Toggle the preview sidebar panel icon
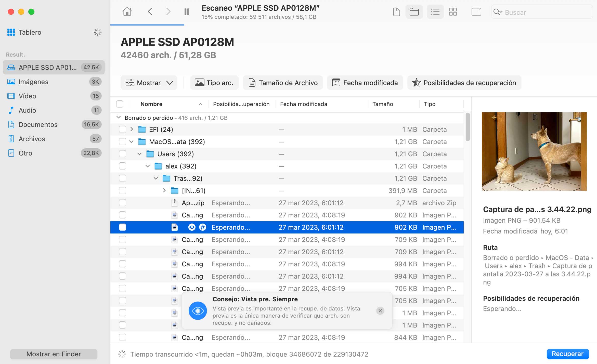 [476, 12]
